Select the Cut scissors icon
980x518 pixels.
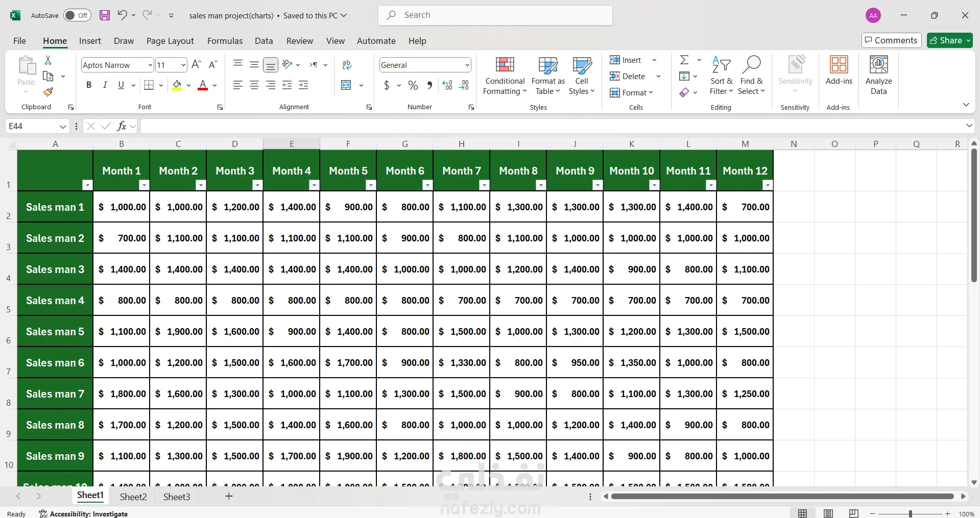click(x=48, y=60)
